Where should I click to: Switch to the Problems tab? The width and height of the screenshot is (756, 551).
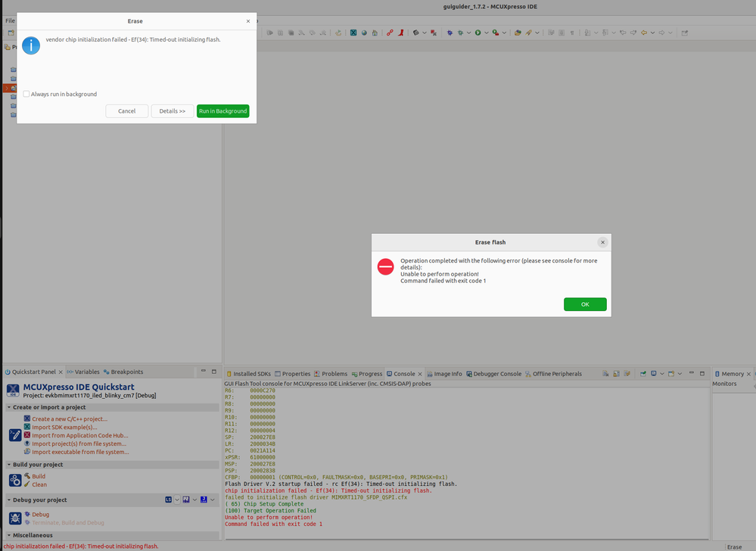(x=331, y=374)
